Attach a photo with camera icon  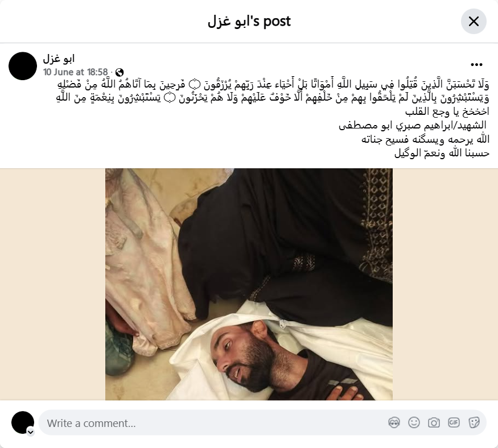[434, 422]
